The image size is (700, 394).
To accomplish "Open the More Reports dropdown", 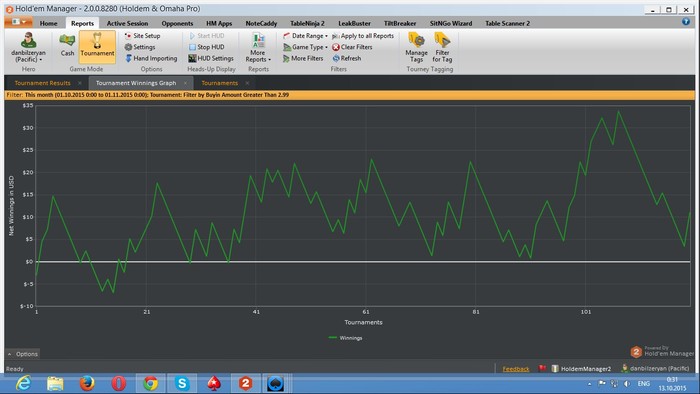I will 258,47.
